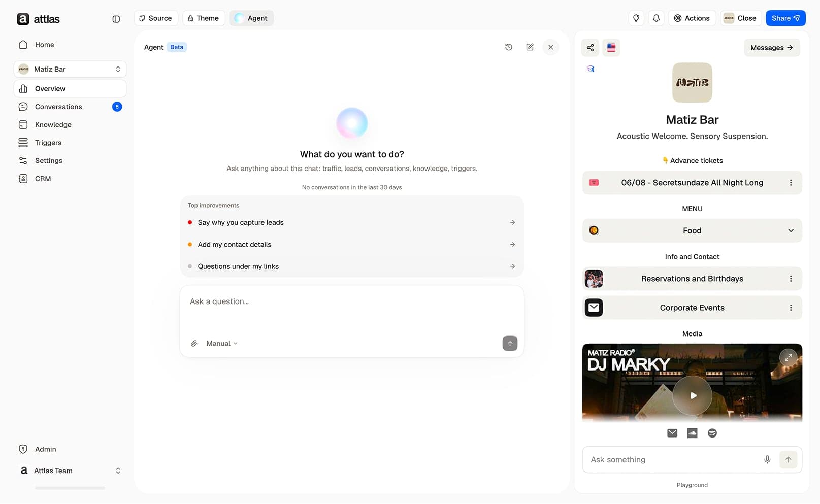Click the Share button

(785, 18)
